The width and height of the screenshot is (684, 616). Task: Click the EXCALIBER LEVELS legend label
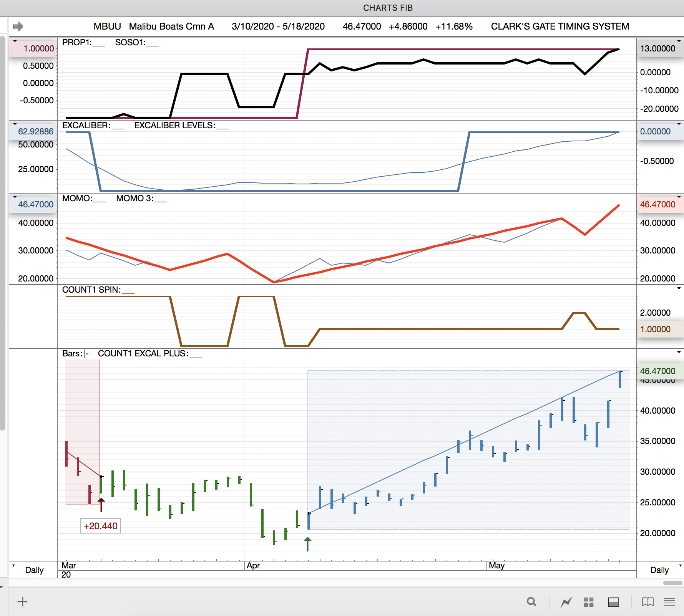174,125
